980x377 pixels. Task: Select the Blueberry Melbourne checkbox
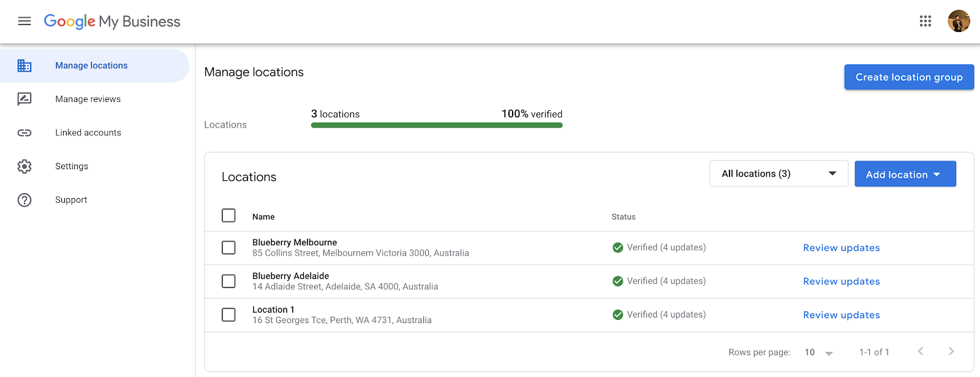coord(228,248)
